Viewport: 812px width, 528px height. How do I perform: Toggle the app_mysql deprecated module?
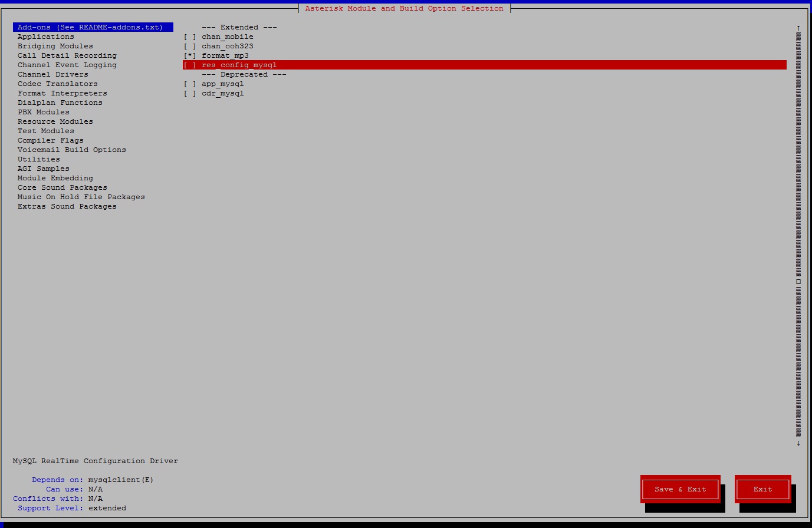click(190, 84)
